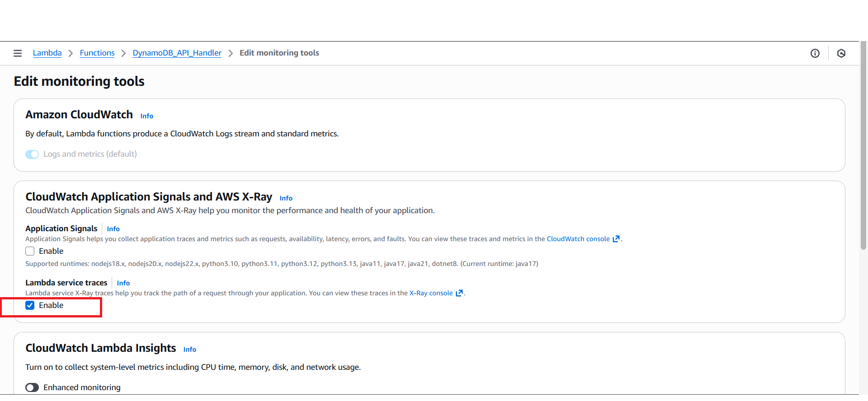This screenshot has height=401, width=868.
Task: Click external link icon beside CloudWatch console
Action: click(616, 239)
